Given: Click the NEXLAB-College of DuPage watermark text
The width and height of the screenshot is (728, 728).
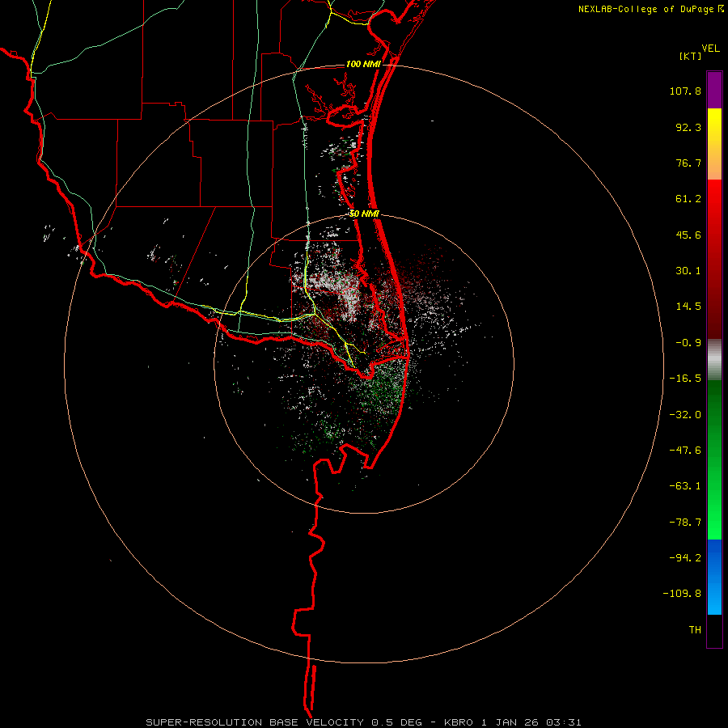Looking at the screenshot, I should coord(645,9).
